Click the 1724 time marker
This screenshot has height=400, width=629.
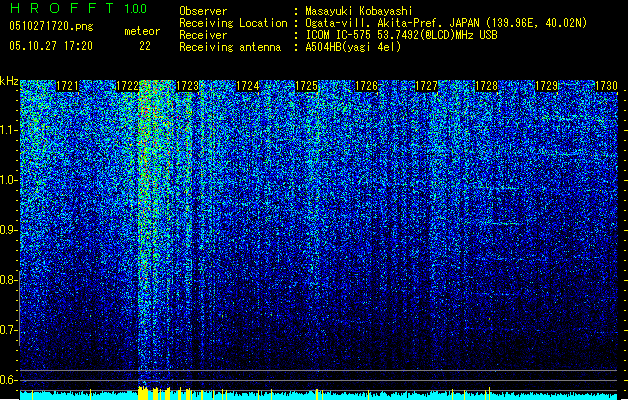[248, 86]
